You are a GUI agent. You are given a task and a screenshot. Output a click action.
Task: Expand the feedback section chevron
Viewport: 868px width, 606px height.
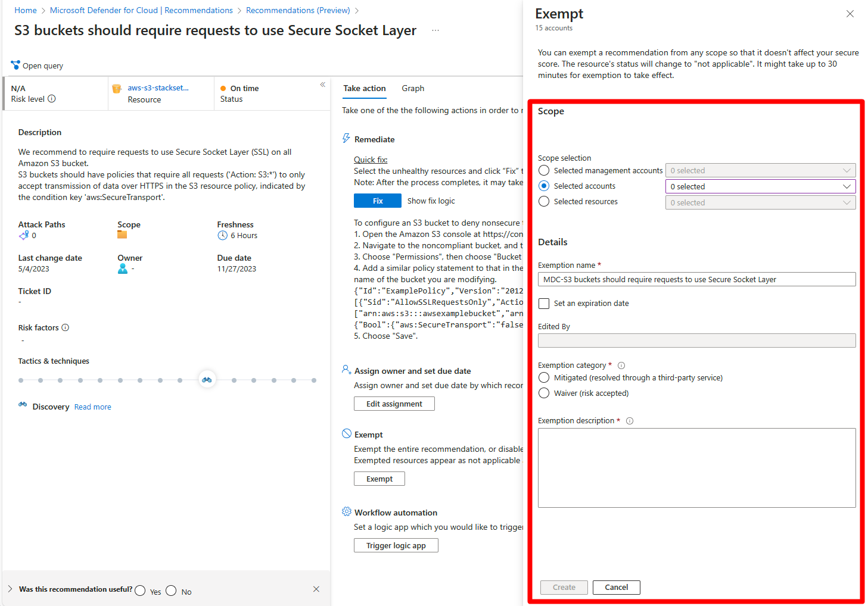point(10,589)
